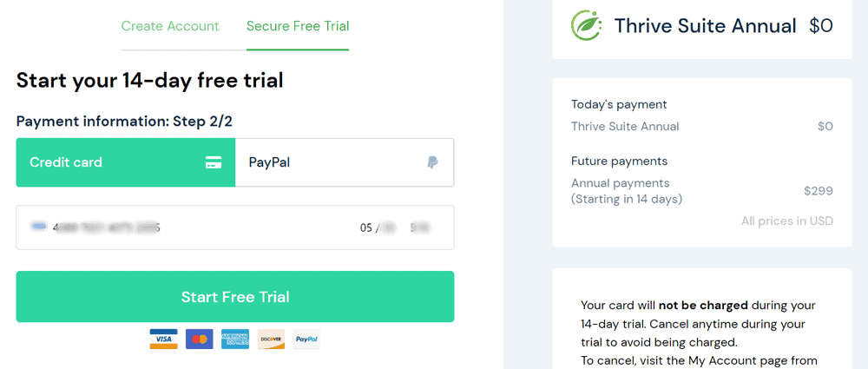Click the credit card icon in payment tab

tap(214, 163)
